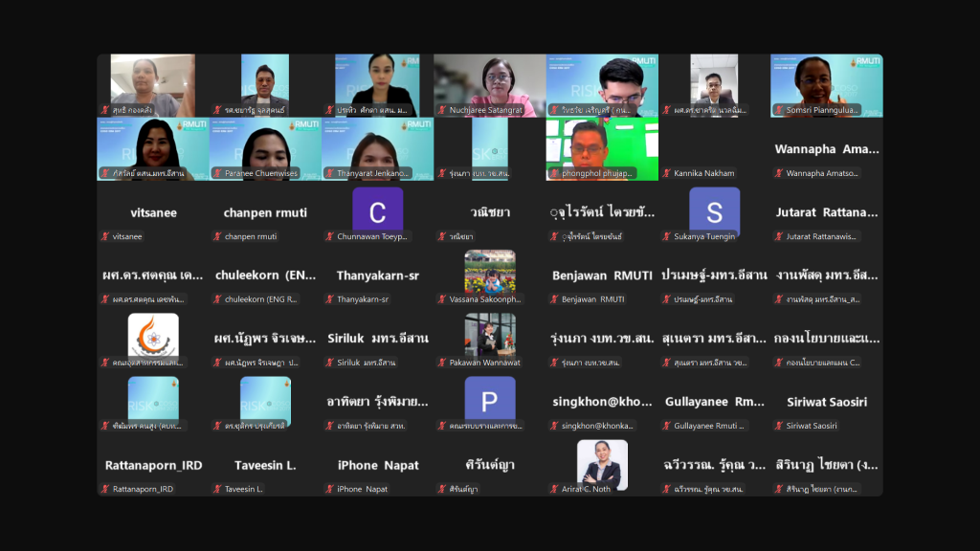Screen dimensions: 980x551
Task: Select the iPhone Napat participant tile
Action: pos(377,466)
